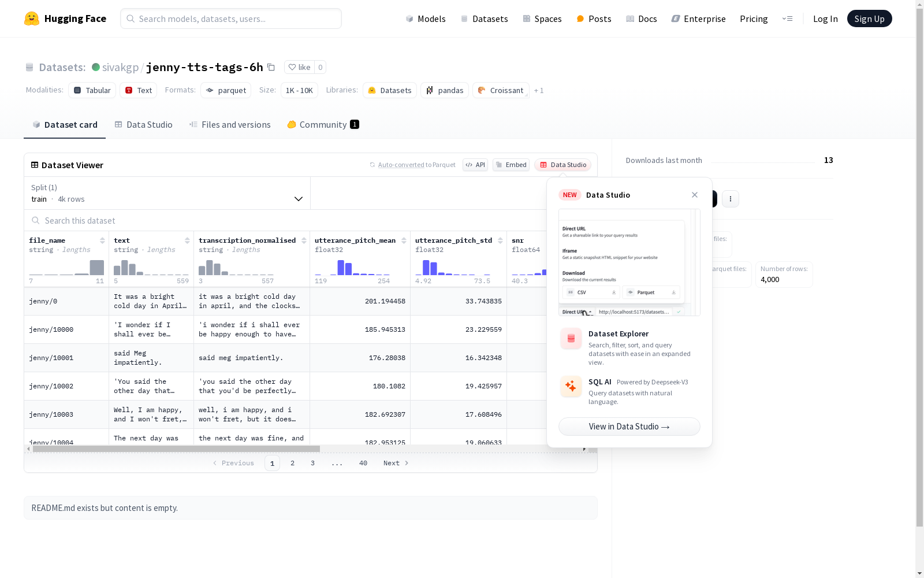Open the three-dot more options menu

pos(731,199)
